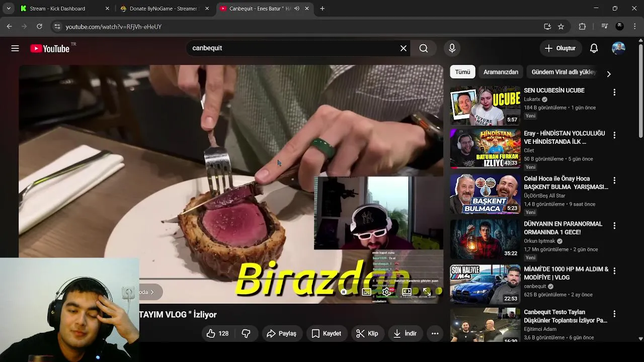
Task: Reload the current page
Action: click(39, 27)
